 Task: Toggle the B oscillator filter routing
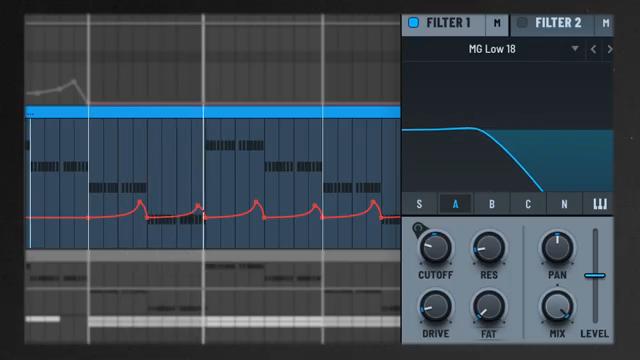coord(491,204)
